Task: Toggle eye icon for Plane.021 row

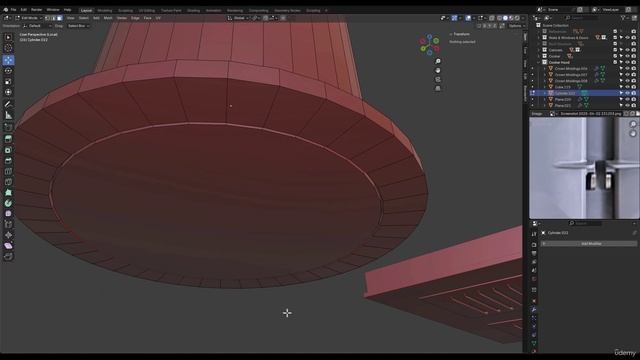Action: (627, 105)
